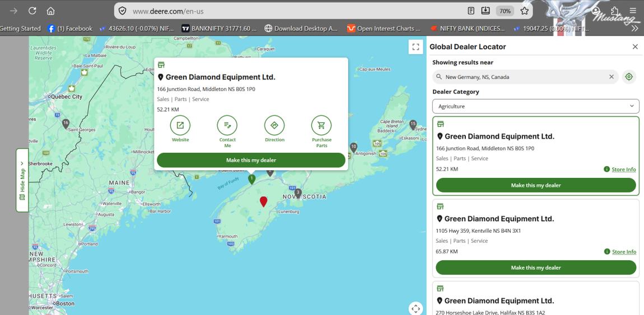Open map camera pan controls icon

[x=416, y=308]
